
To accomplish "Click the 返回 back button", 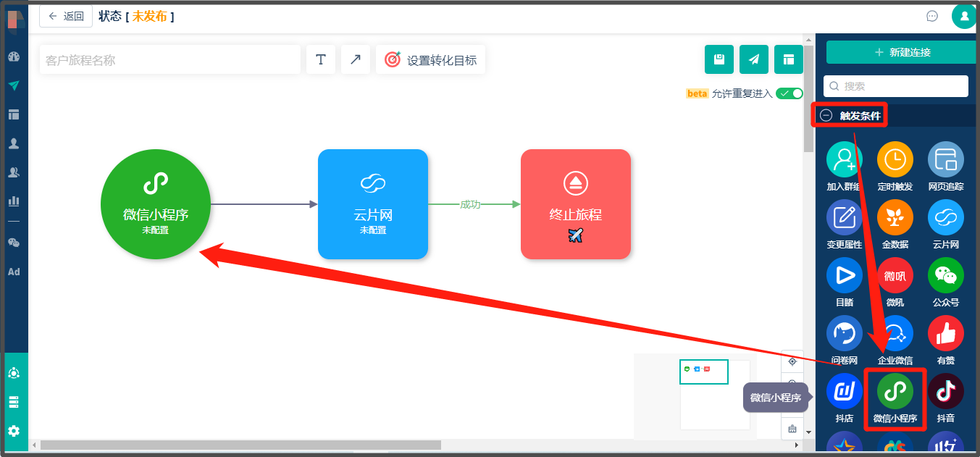I will point(66,16).
